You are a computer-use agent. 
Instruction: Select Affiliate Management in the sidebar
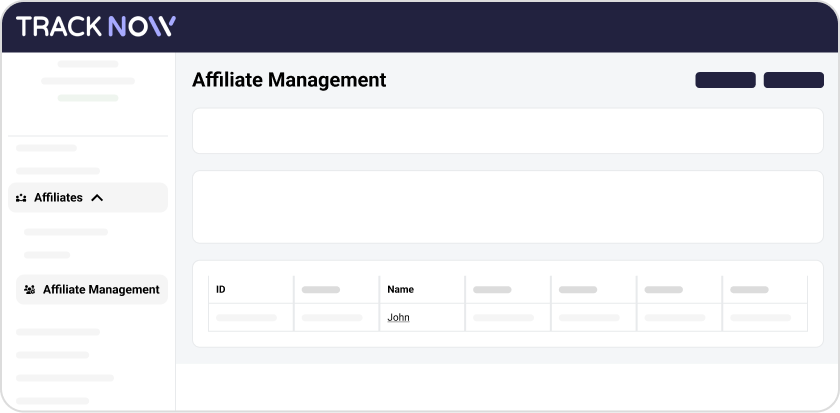coord(92,290)
